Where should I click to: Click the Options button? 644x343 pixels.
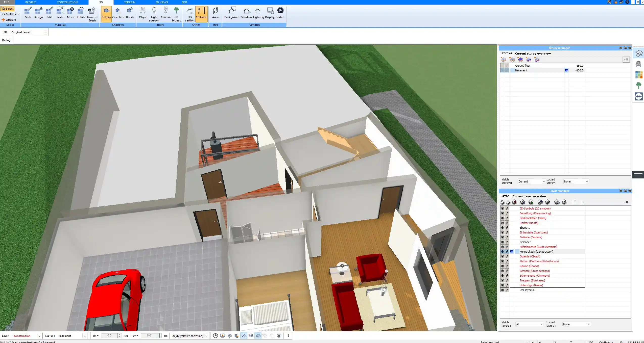pos(9,20)
